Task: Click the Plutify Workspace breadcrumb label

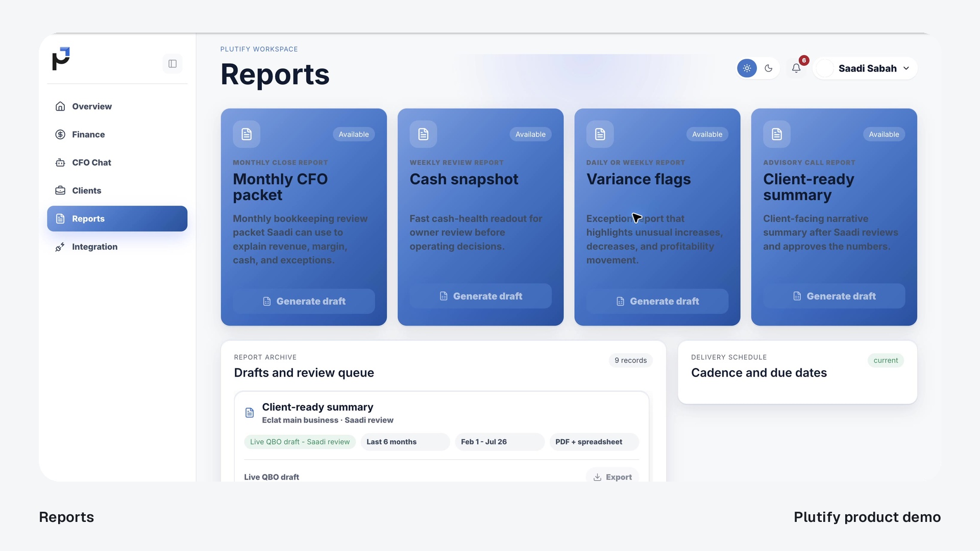Action: 259,49
